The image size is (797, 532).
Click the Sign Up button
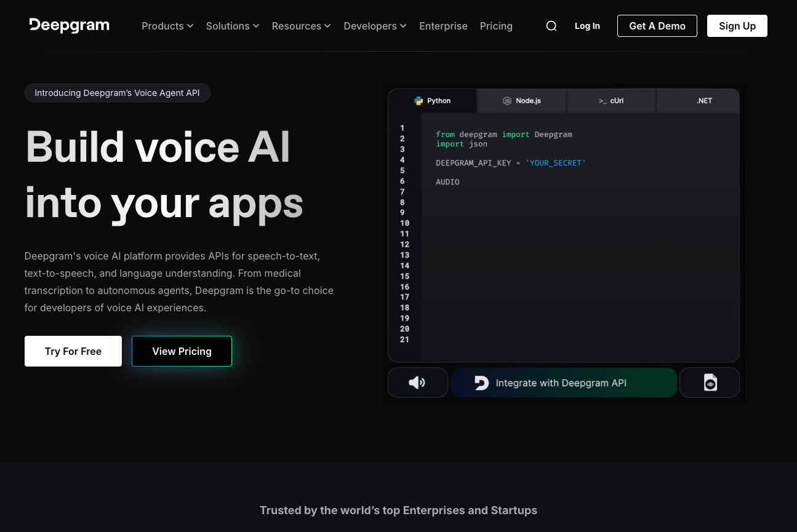pos(737,26)
